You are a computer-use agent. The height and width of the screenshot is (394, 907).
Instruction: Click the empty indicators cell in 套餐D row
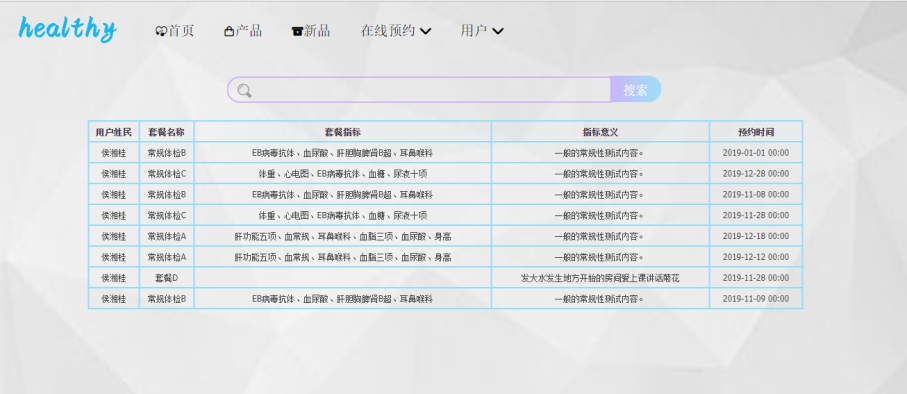(x=342, y=278)
